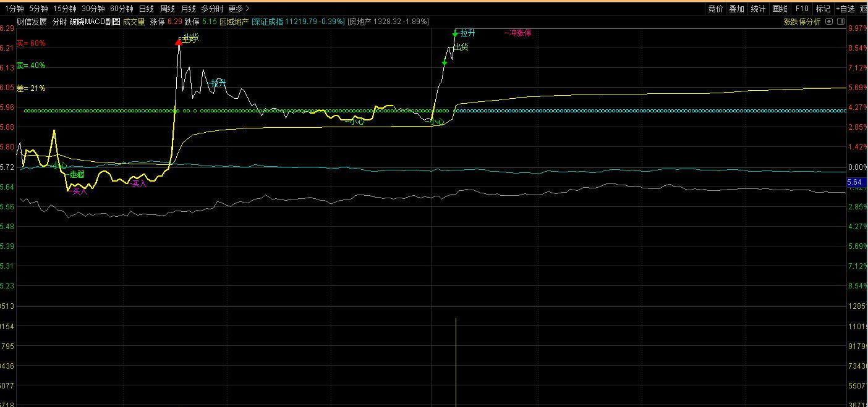Add stock via +自选 button
868x407 pixels.
point(845,9)
